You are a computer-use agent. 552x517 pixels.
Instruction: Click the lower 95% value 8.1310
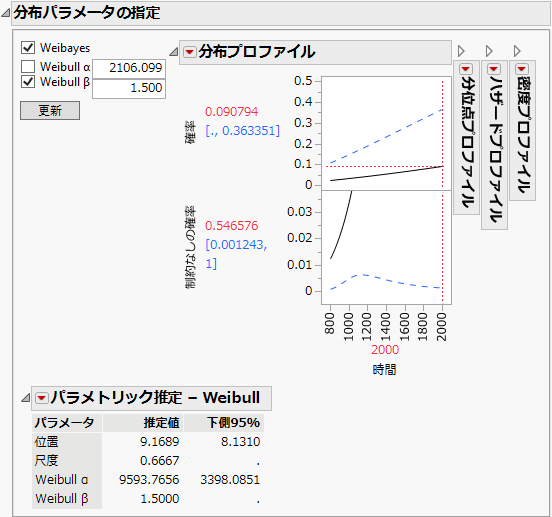click(x=240, y=442)
